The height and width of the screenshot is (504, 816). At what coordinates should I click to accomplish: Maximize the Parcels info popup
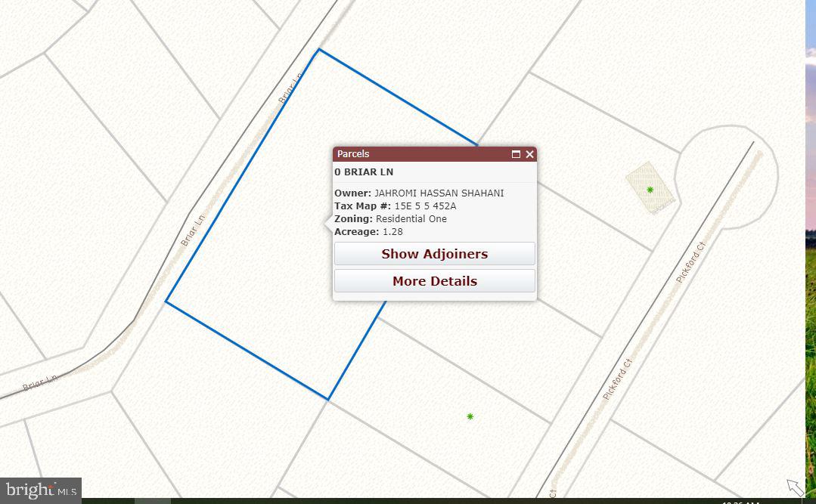click(x=516, y=154)
